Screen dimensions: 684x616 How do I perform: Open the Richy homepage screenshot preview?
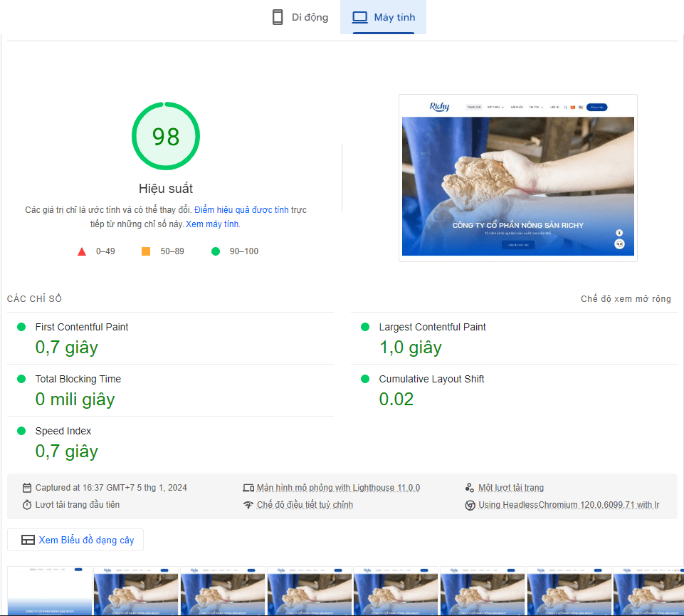[x=517, y=178]
